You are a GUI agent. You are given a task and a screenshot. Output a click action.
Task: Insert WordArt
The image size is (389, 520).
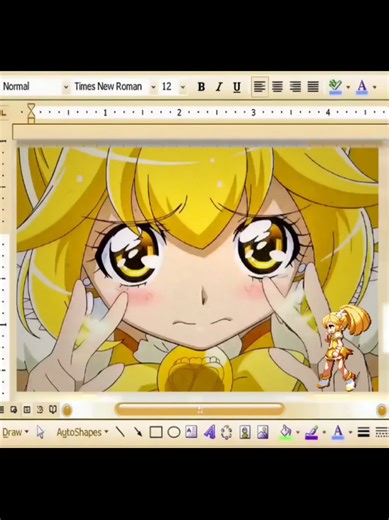pyautogui.click(x=209, y=432)
